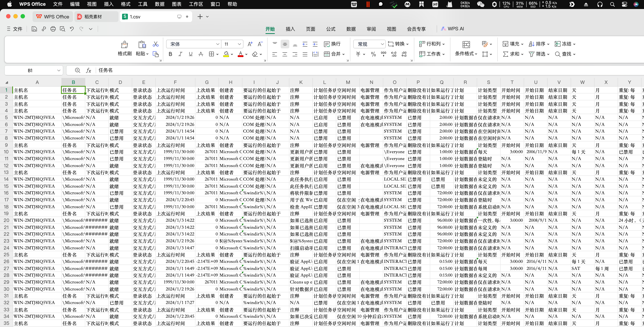Click the scissors Cut icon

pos(155,44)
